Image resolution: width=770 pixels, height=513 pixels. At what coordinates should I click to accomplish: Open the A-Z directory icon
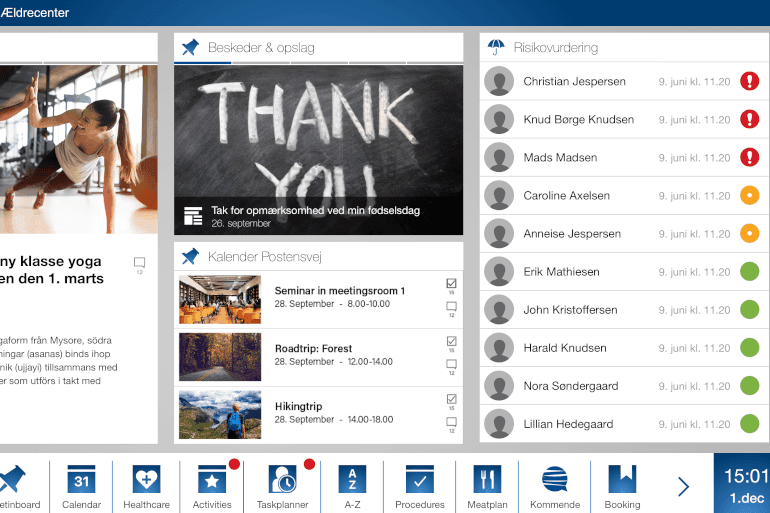[352, 481]
